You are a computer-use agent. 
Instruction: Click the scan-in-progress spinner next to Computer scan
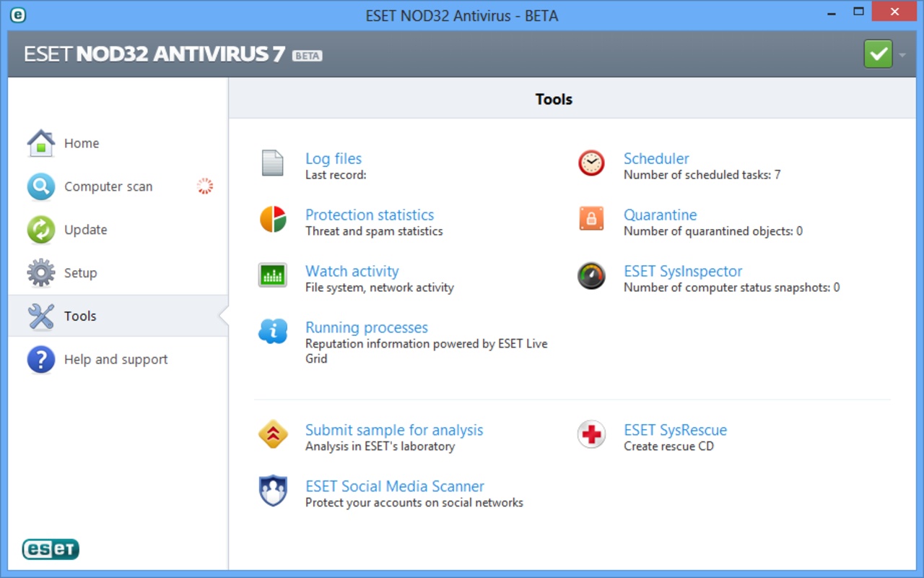[205, 186]
